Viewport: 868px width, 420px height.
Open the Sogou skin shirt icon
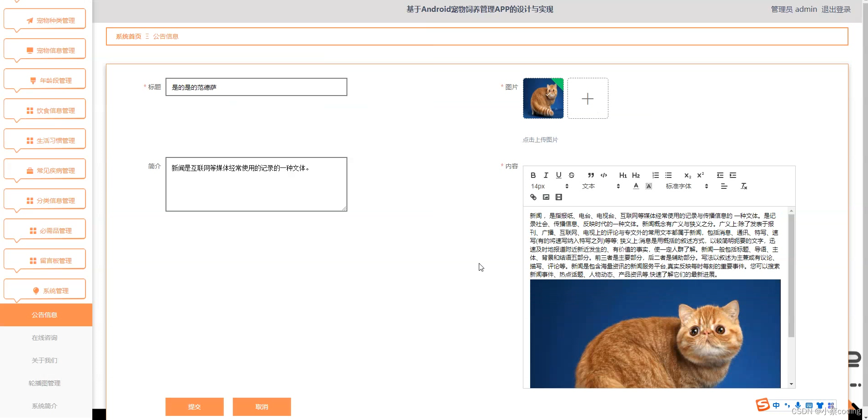[x=820, y=405]
